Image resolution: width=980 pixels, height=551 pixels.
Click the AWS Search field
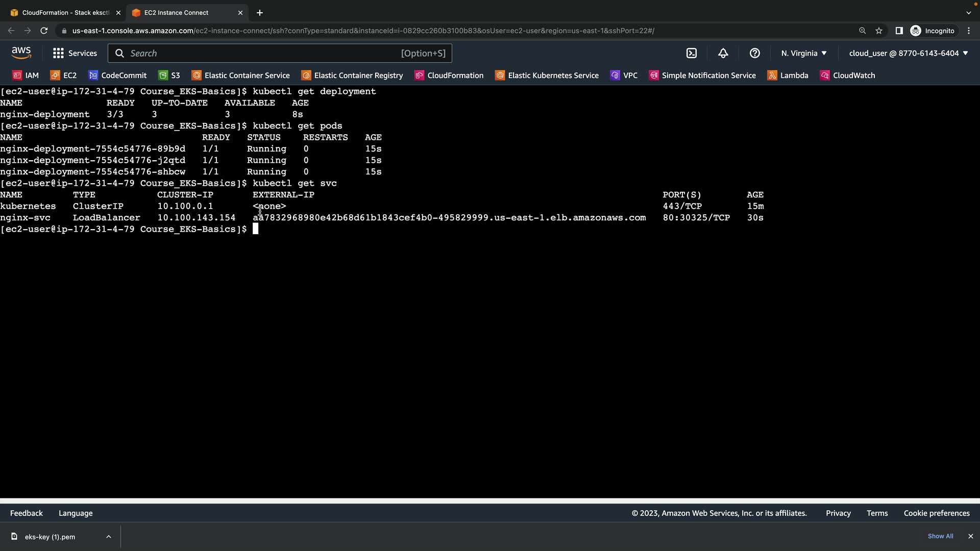[265, 53]
